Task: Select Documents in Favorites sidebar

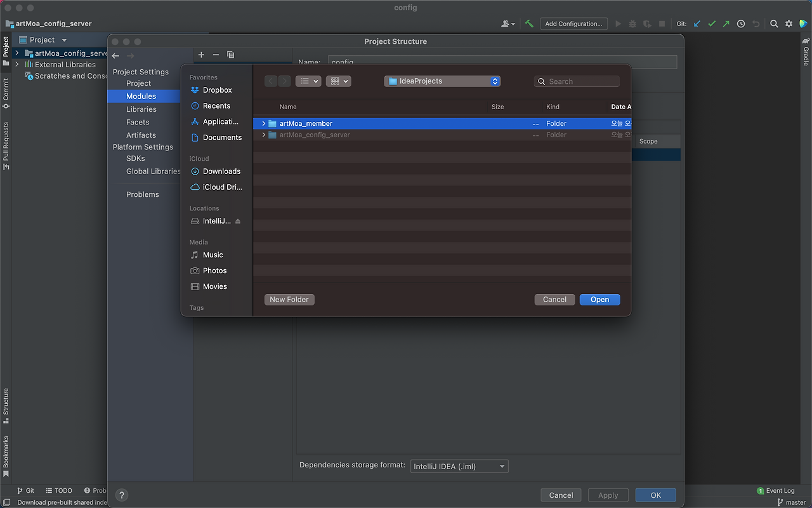Action: tap(222, 138)
